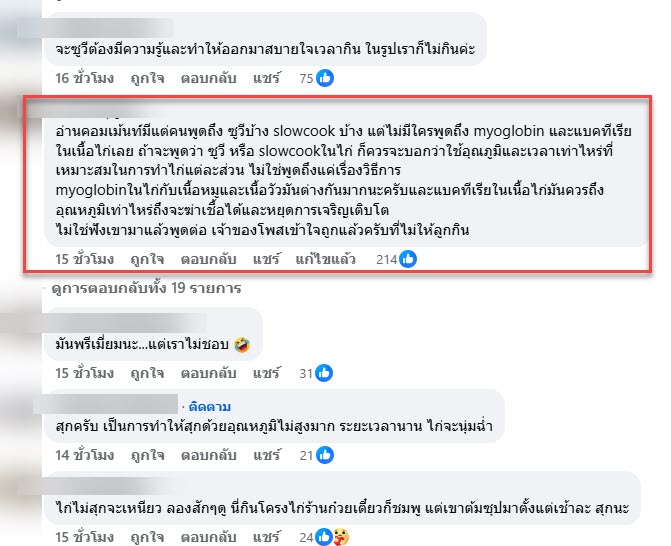The height and width of the screenshot is (546, 671).
Task: Click ตอบกลับ under the มันพรีเมี่ยมนะ comment
Action: click(x=208, y=373)
